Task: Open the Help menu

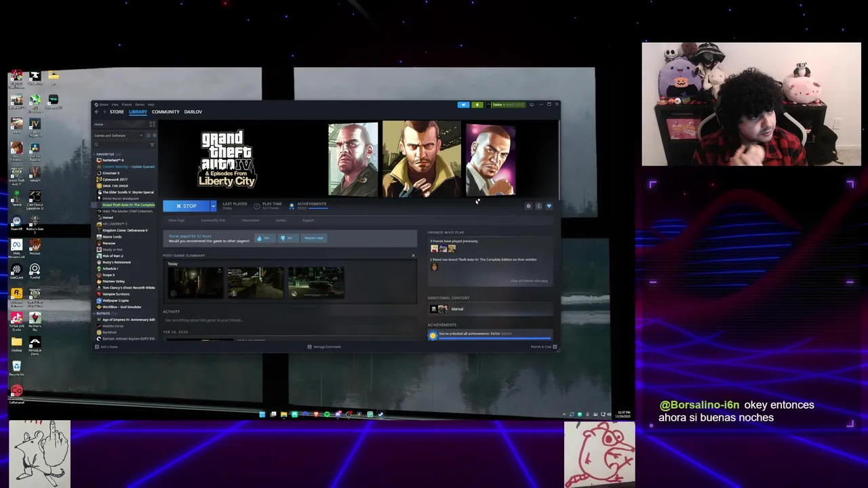Action: (x=151, y=104)
